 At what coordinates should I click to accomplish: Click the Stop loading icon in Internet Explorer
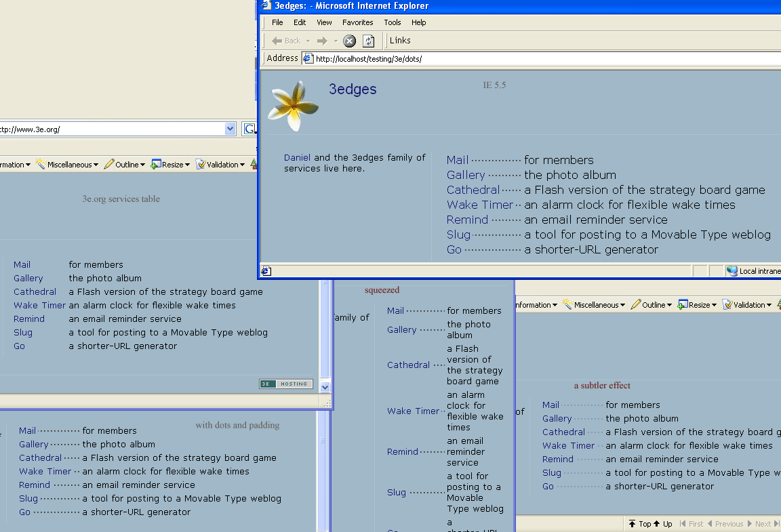[350, 41]
